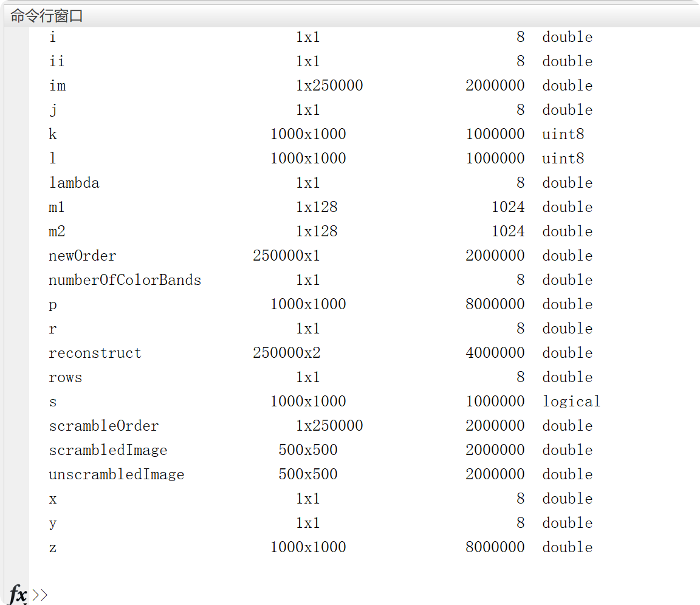Click the logical class of variable s

[x=571, y=402]
